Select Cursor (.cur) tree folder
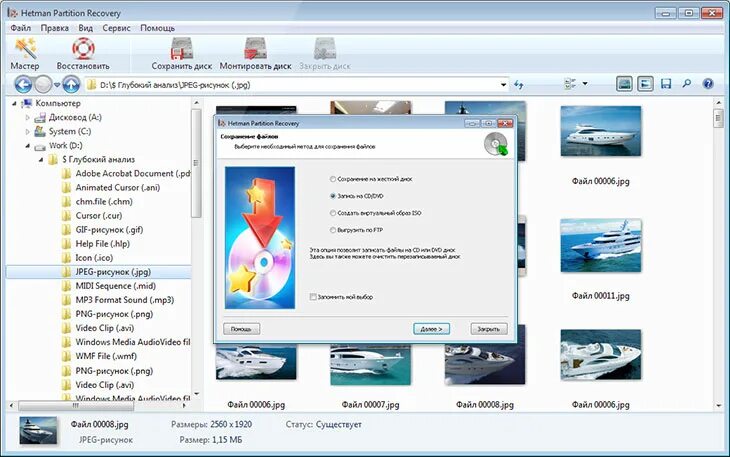The height and width of the screenshot is (457, 730). pyautogui.click(x=99, y=215)
